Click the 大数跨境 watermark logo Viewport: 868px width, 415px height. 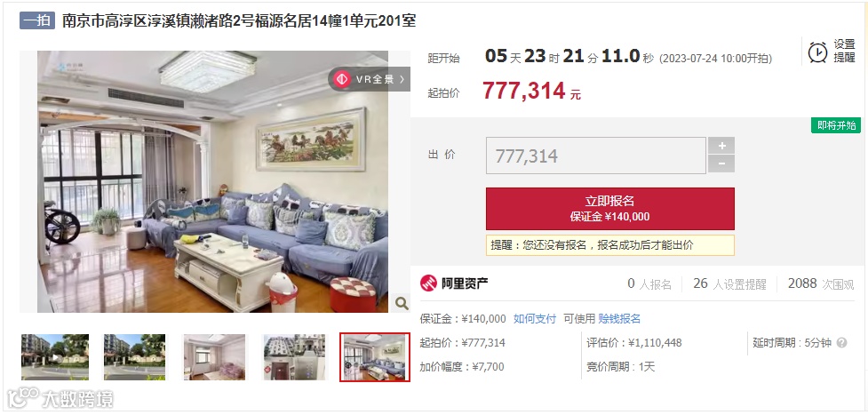60,398
